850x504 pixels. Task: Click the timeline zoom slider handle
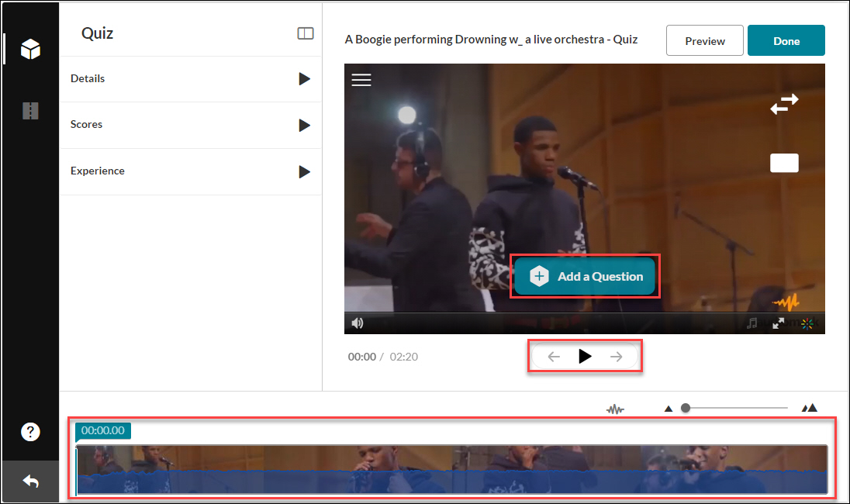point(686,408)
